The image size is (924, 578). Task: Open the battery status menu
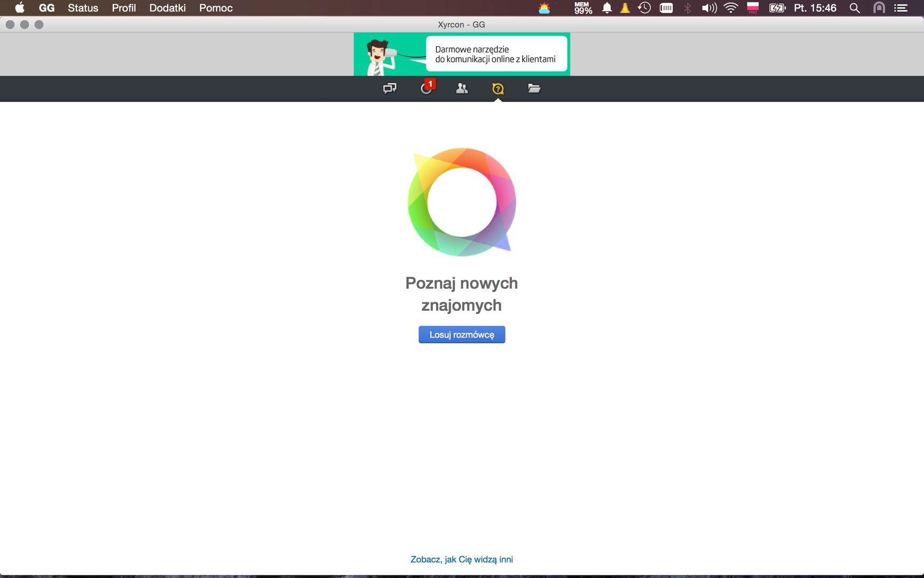(777, 8)
